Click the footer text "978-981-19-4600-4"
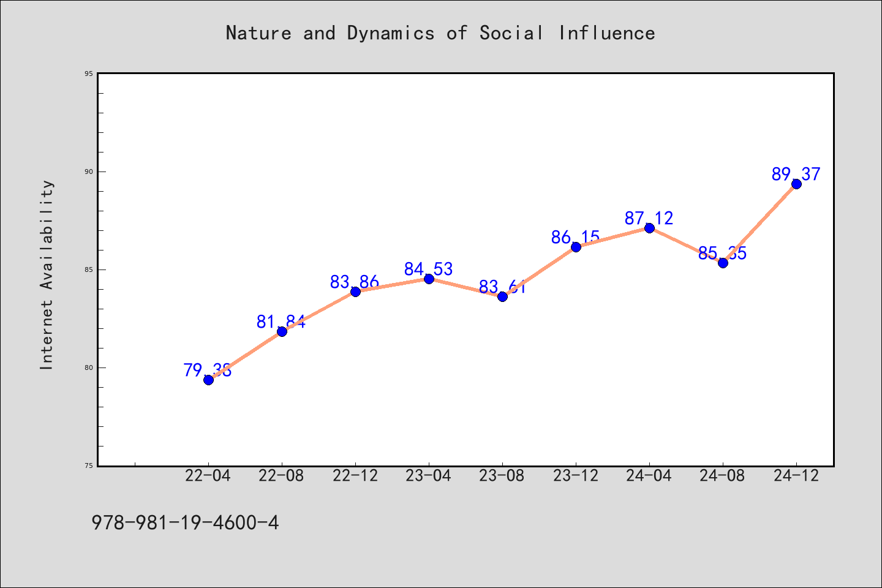 (185, 522)
